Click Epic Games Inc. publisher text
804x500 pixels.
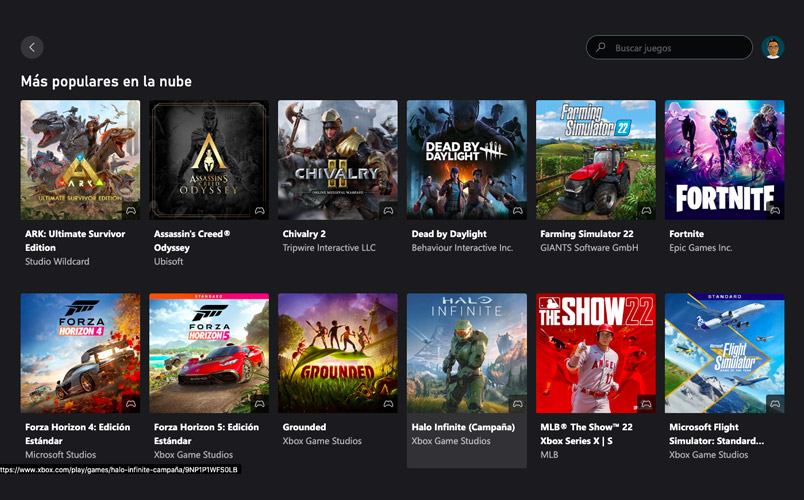pos(700,248)
